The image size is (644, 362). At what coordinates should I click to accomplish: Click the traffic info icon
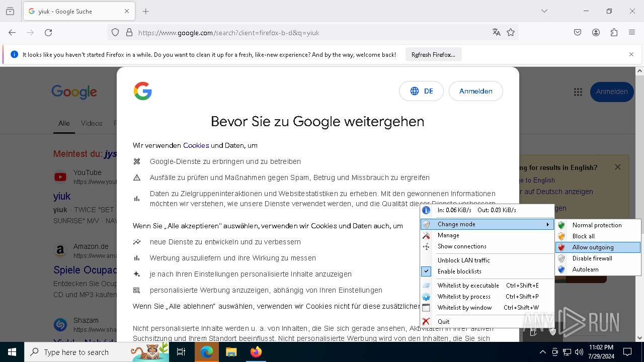click(426, 210)
